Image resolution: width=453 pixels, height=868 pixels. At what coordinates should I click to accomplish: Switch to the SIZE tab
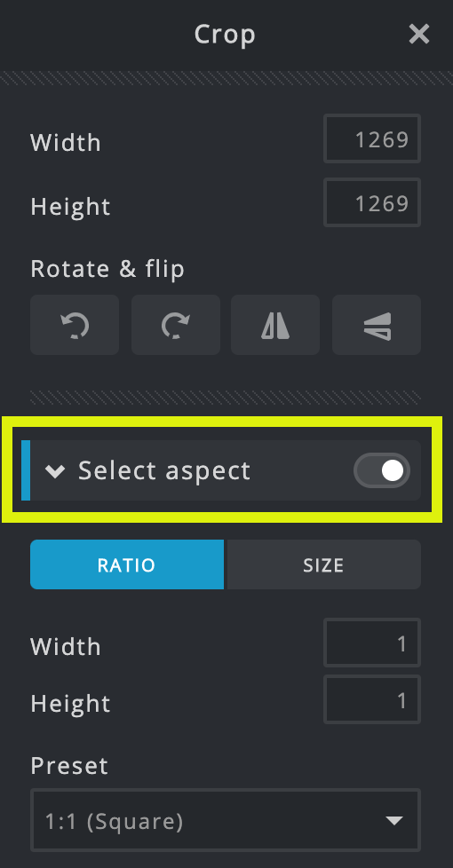(x=324, y=564)
